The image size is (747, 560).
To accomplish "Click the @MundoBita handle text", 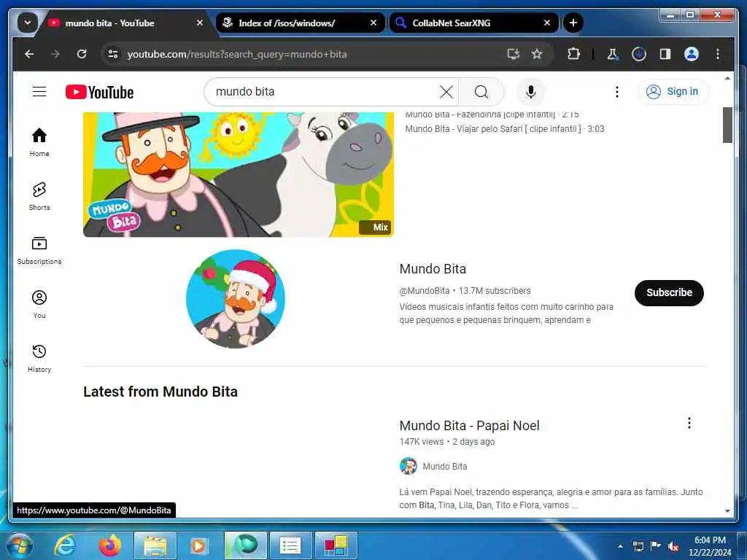I will pos(424,290).
